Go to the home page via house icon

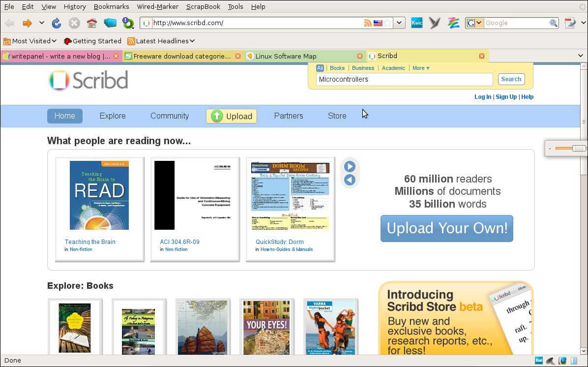tap(92, 23)
